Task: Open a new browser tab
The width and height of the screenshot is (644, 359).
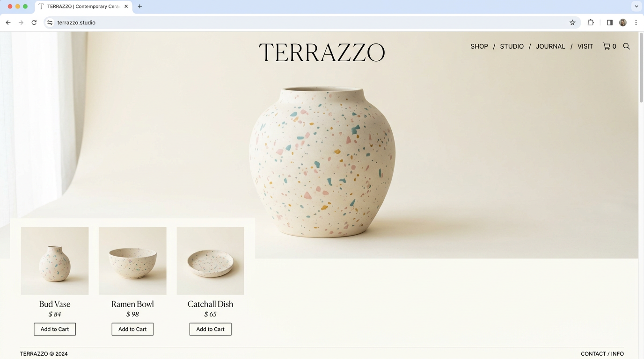Action: (140, 7)
